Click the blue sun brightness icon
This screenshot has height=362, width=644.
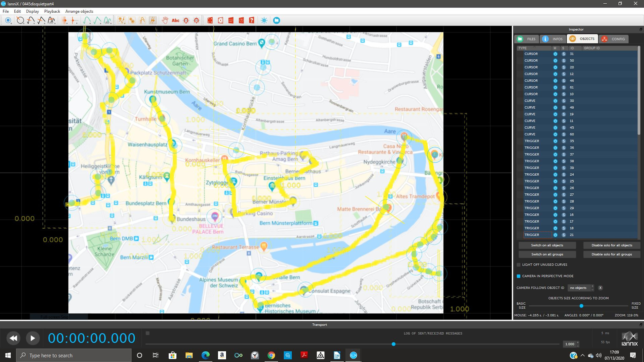click(264, 20)
